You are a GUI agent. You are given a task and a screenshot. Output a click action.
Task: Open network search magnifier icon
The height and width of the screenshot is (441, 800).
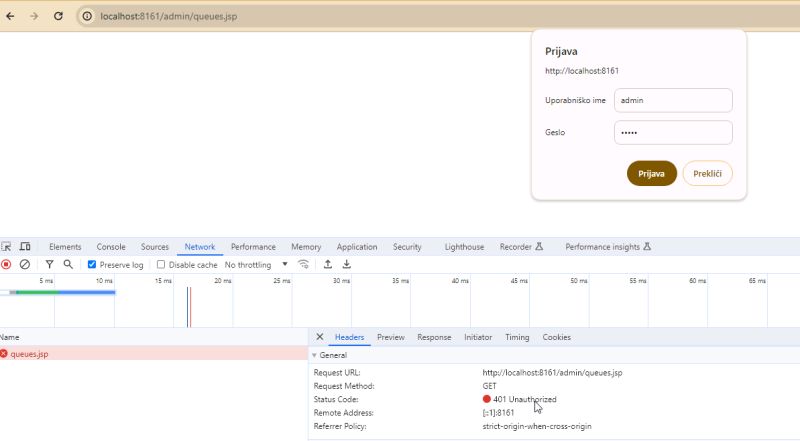click(x=68, y=264)
